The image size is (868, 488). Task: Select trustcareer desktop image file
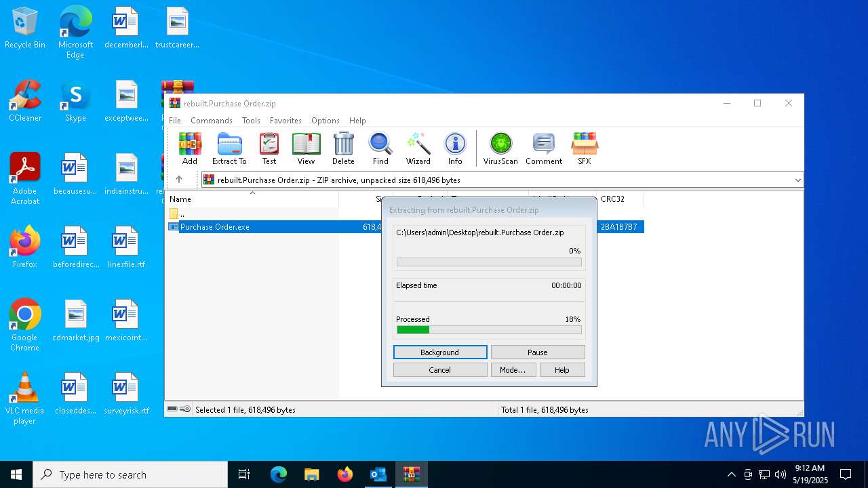click(177, 28)
